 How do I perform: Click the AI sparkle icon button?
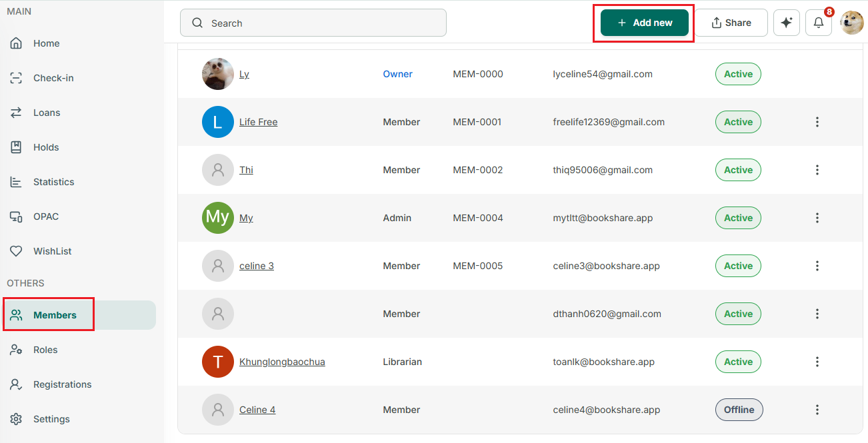point(787,23)
